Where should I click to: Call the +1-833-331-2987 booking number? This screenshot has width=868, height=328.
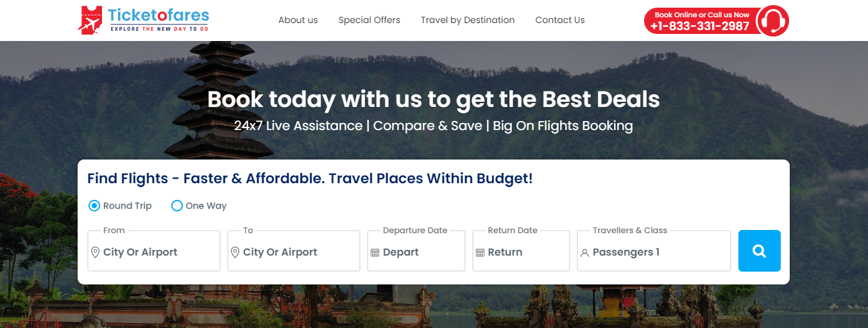pos(700,26)
